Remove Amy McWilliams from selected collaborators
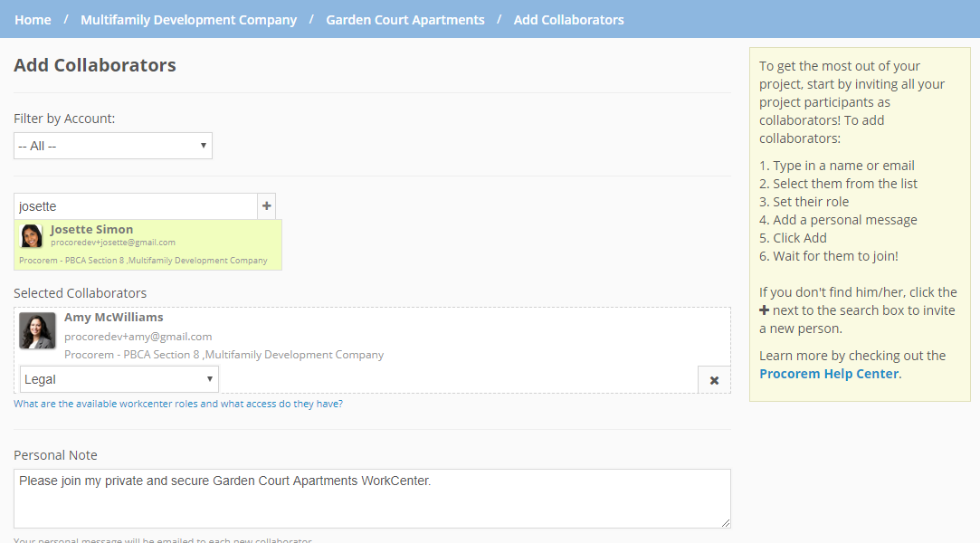 pos(713,380)
